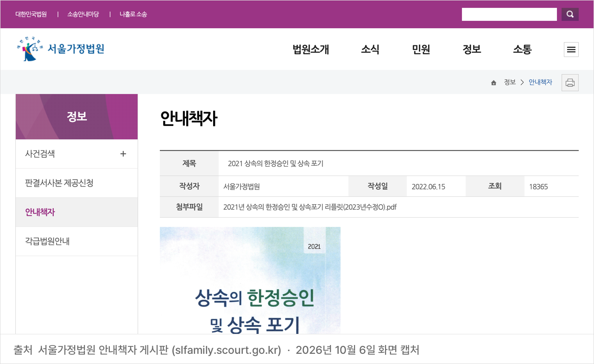The width and height of the screenshot is (594, 364).
Task: Click into the top search input field
Action: coord(509,14)
